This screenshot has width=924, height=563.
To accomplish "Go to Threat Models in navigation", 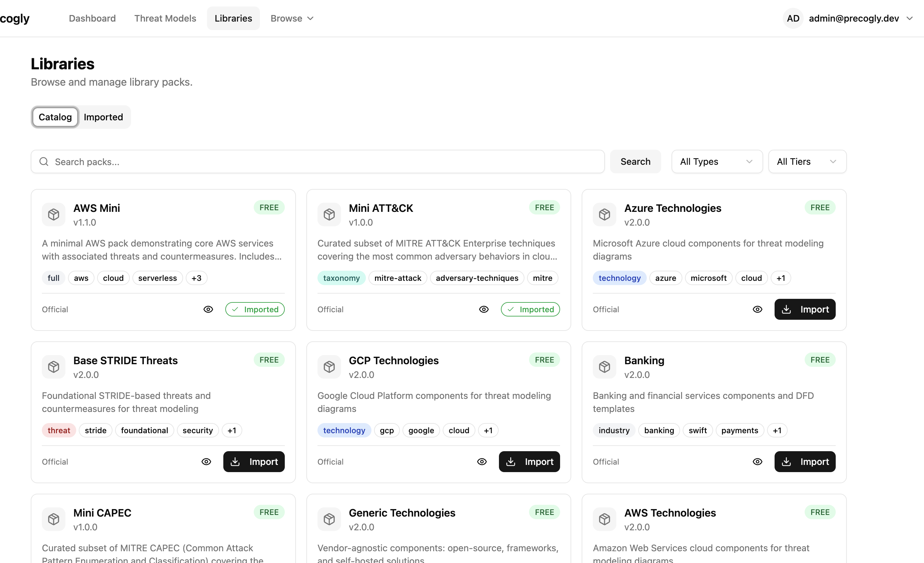I will 165,18.
